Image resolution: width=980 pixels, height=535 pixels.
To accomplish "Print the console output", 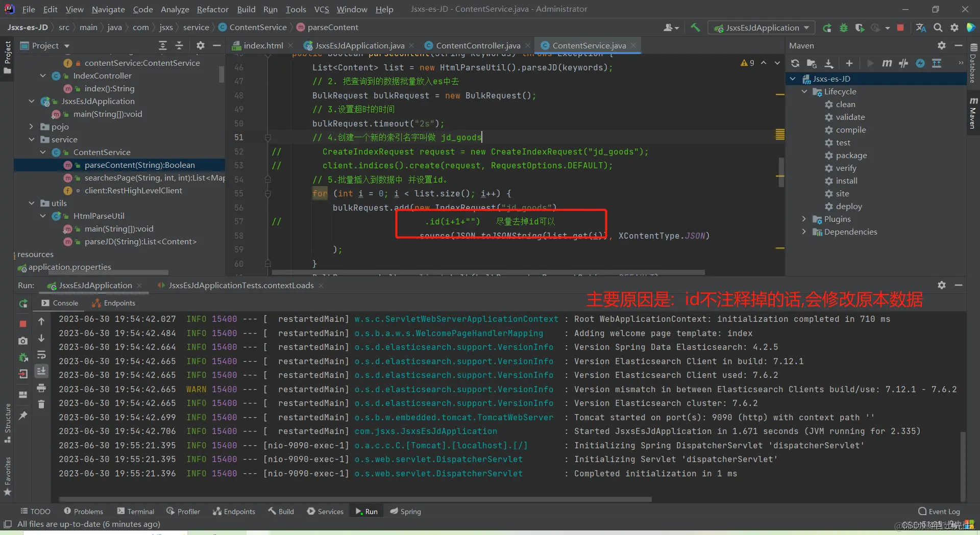I will (x=41, y=388).
